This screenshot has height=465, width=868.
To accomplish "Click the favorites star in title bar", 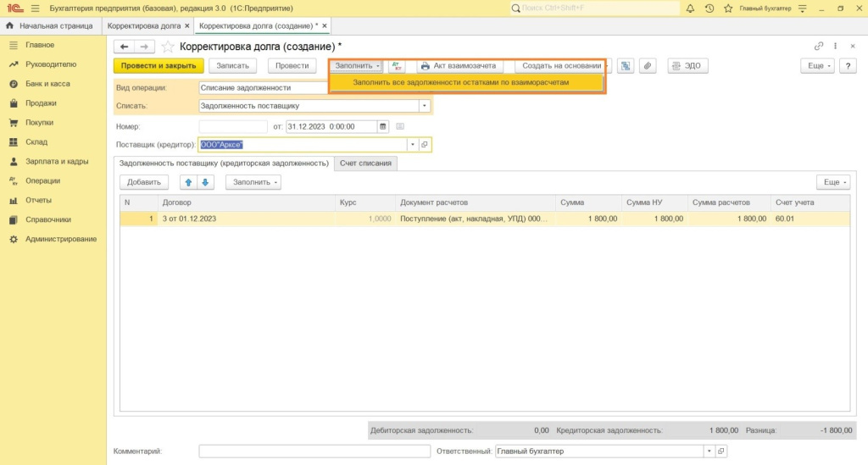I will coord(729,8).
